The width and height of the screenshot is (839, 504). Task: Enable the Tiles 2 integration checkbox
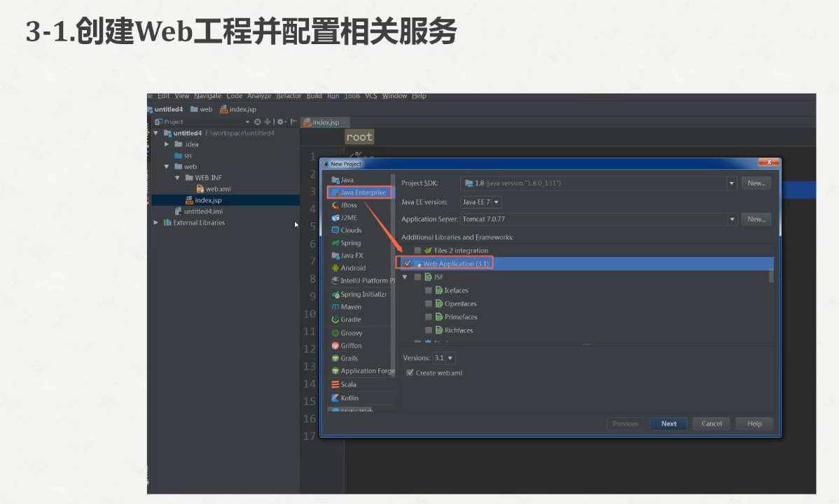[x=417, y=251]
